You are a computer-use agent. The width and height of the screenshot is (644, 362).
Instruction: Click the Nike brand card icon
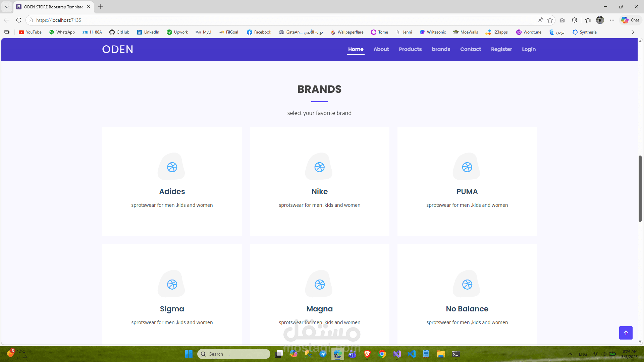[x=319, y=167]
